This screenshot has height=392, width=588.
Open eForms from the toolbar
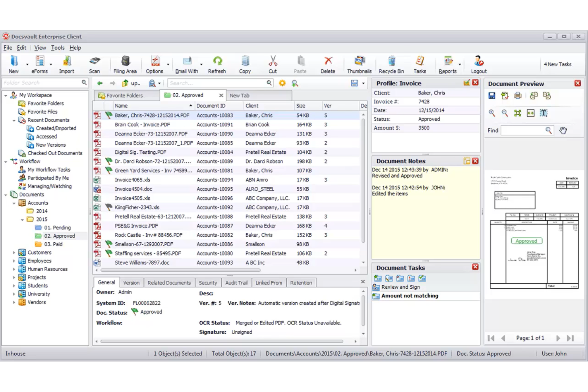click(x=39, y=64)
